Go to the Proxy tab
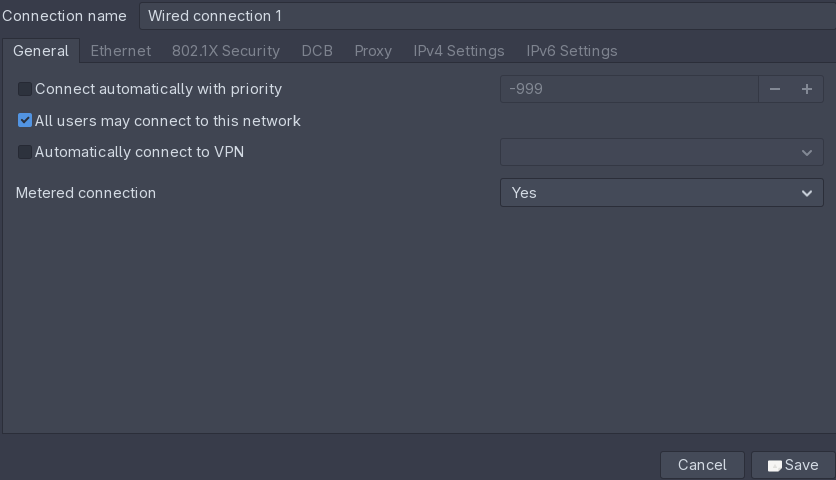Image resolution: width=836 pixels, height=480 pixels. [x=373, y=51]
